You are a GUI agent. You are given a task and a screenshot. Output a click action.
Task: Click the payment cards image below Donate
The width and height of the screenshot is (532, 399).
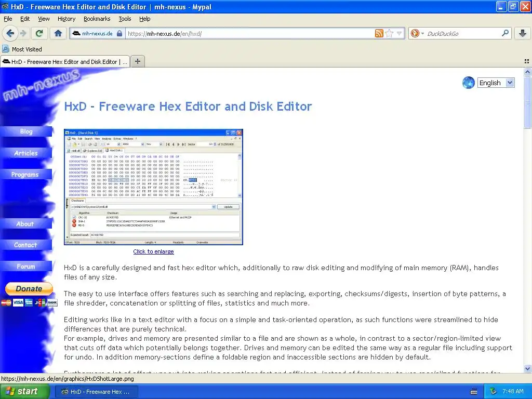click(29, 302)
